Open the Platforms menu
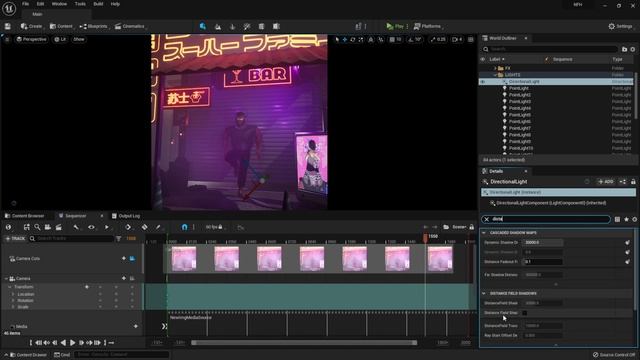 pos(428,26)
